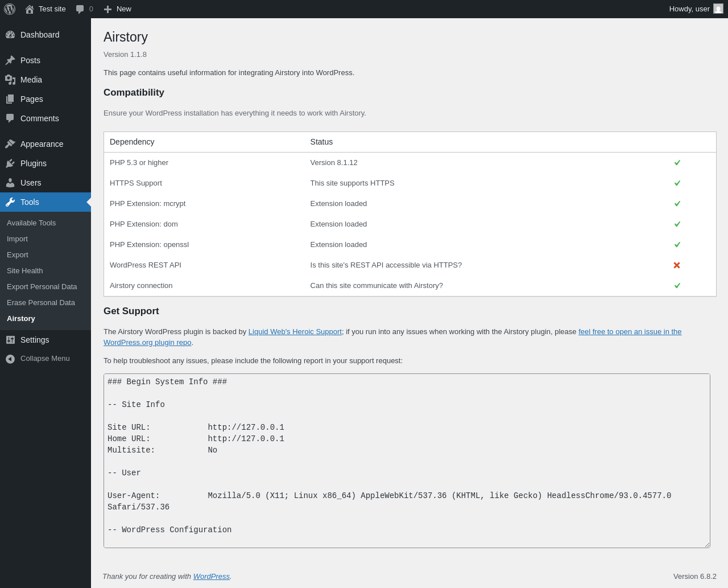Viewport: 728px width, 588px height.
Task: Click the Get Support heading
Action: click(131, 311)
